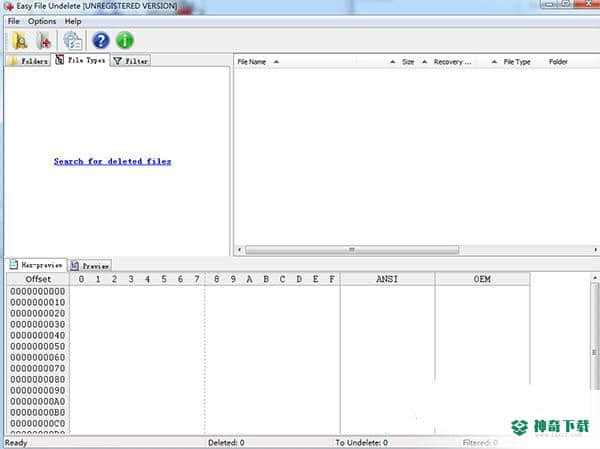Click the Search for deleted files link
Viewport: 600px width, 449px height.
coord(112,162)
